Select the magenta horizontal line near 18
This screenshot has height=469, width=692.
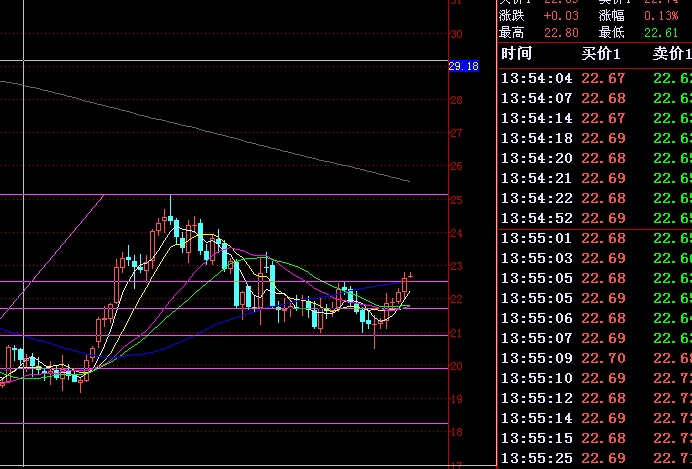[224, 424]
